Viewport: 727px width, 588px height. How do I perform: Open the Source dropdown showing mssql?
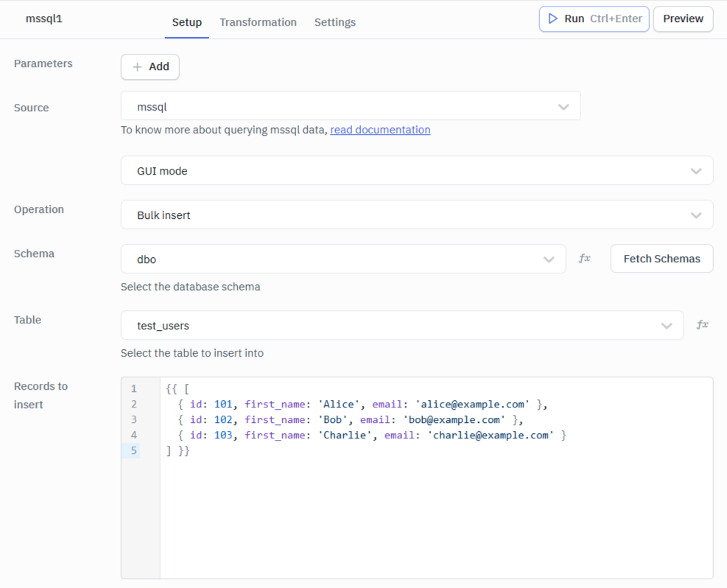click(351, 105)
